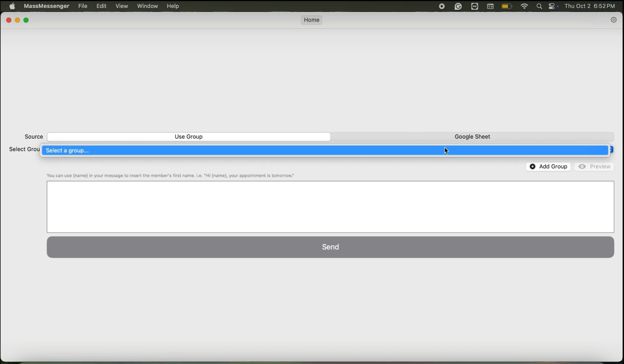The width and height of the screenshot is (624, 364).
Task: Click the date and time in the menu bar
Action: [x=590, y=6]
